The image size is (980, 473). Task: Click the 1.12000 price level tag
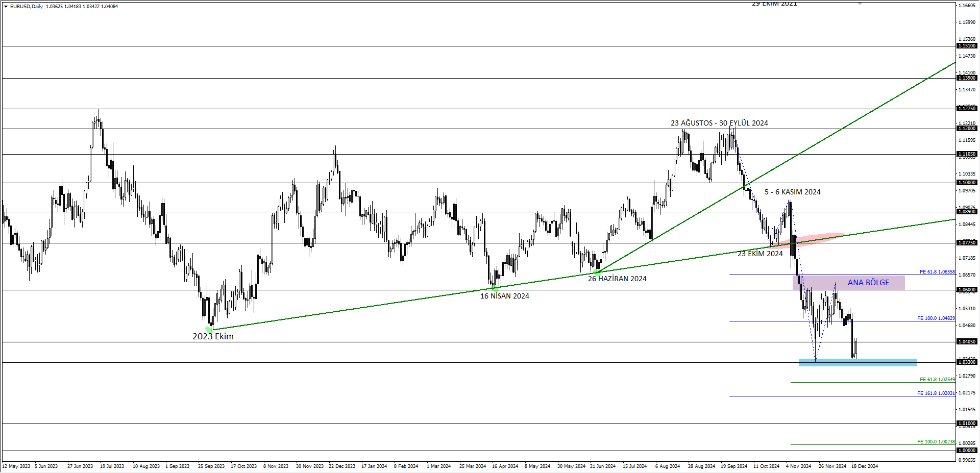967,129
